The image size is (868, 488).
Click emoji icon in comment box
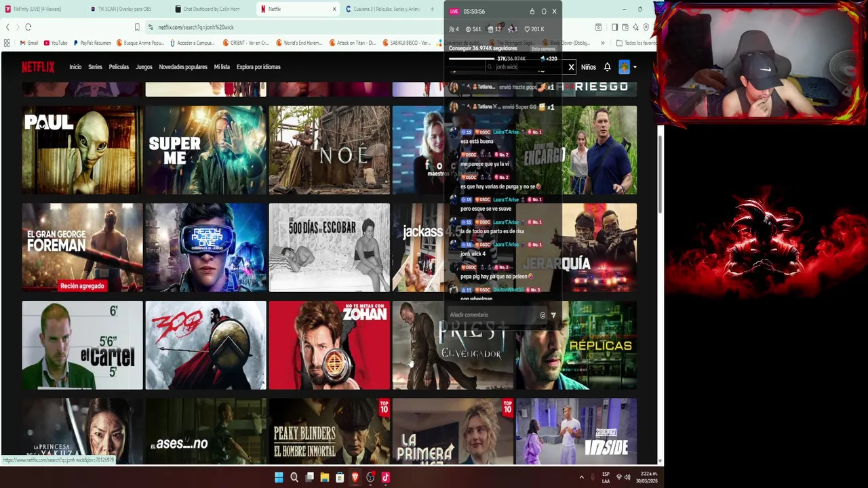[x=542, y=315]
